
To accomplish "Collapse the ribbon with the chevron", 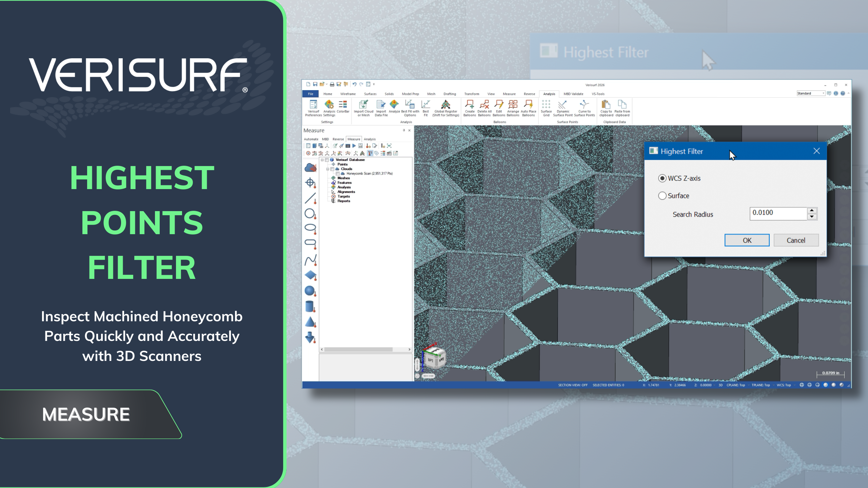I will (x=848, y=94).
